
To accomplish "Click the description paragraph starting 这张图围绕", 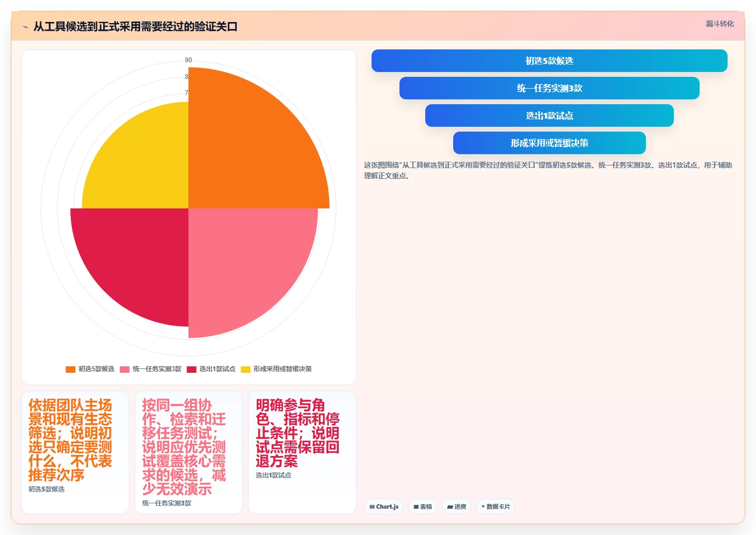I will (x=548, y=170).
